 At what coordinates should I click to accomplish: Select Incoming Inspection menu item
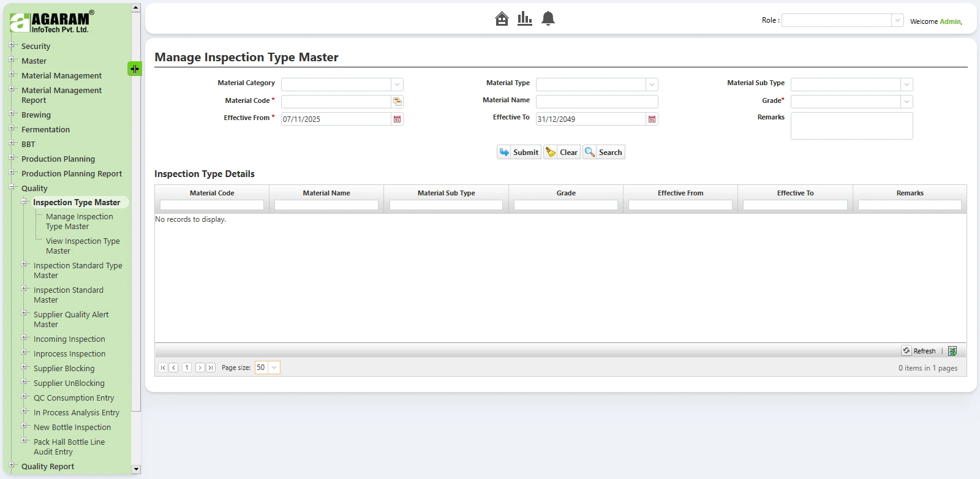(69, 339)
